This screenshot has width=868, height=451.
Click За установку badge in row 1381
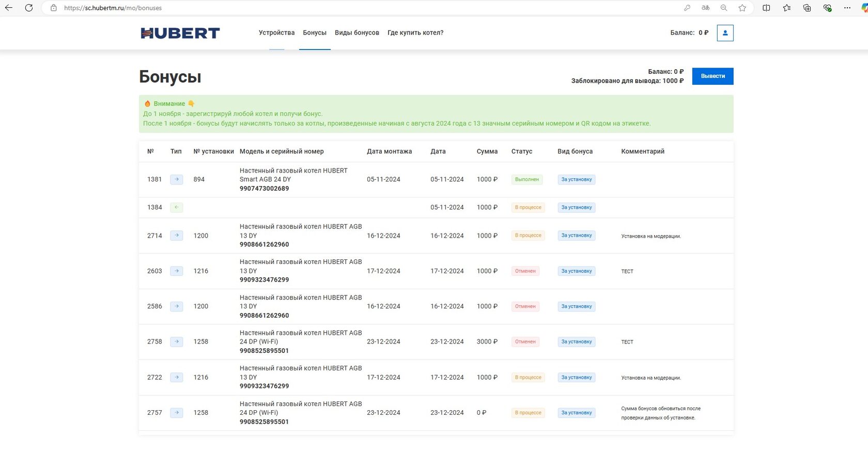click(x=577, y=179)
